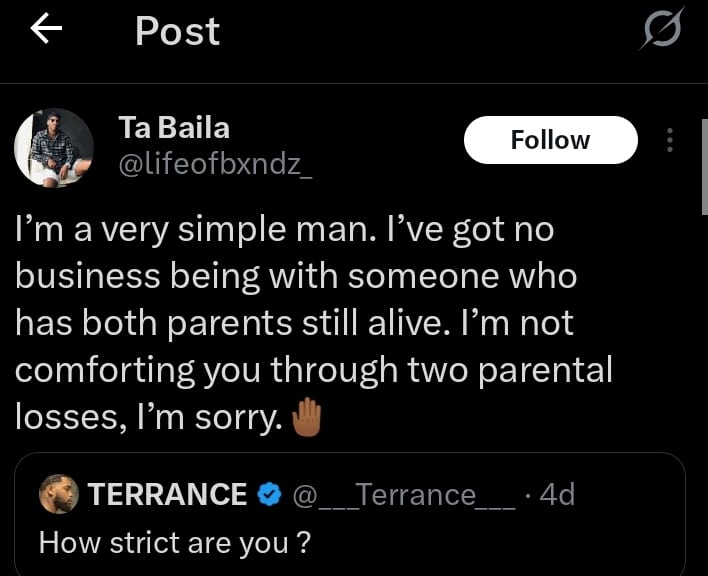This screenshot has height=576, width=708.
Task: Tap the text "comforting you through two parental"
Action: point(313,372)
